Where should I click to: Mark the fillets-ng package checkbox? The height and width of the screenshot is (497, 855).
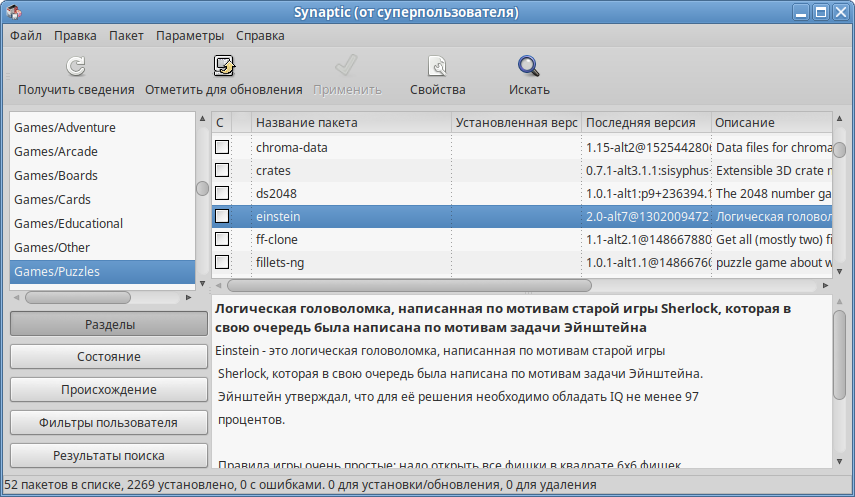(222, 262)
